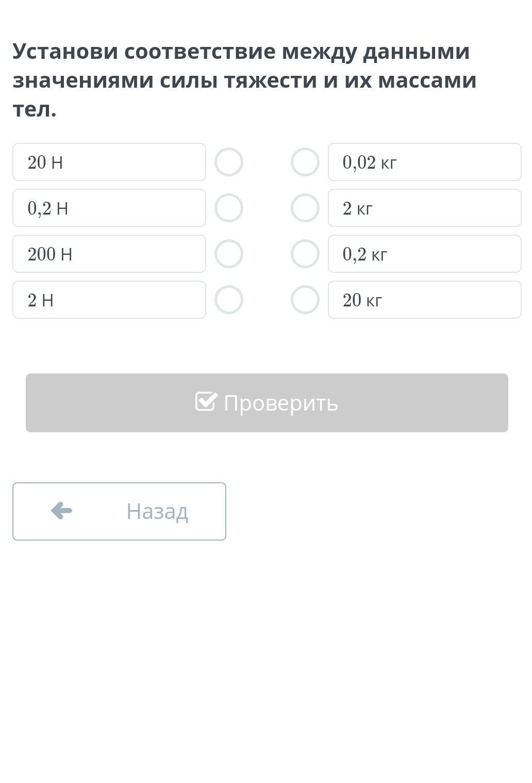Viewport: 532px width, 783px height.
Task: Select the circle next to 2 Н
Action: click(x=228, y=300)
